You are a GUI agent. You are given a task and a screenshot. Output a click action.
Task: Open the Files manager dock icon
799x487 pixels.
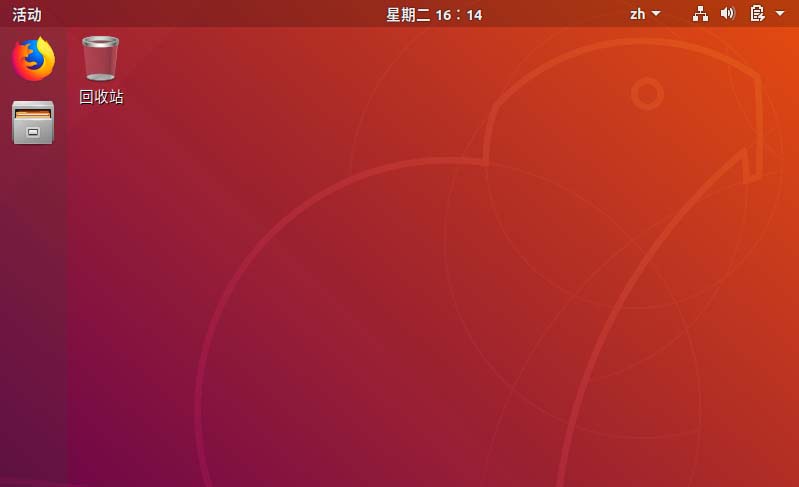point(33,122)
